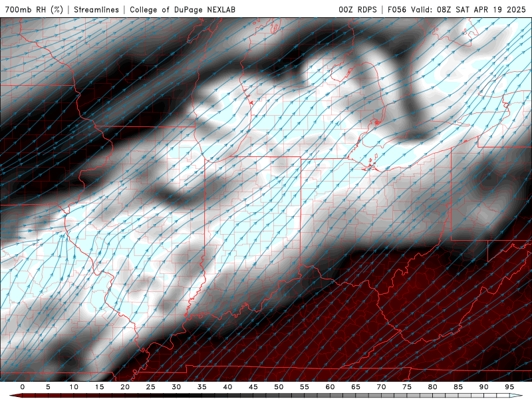Click the 85 label on the colorbar
The width and height of the screenshot is (532, 399).
tap(458, 387)
